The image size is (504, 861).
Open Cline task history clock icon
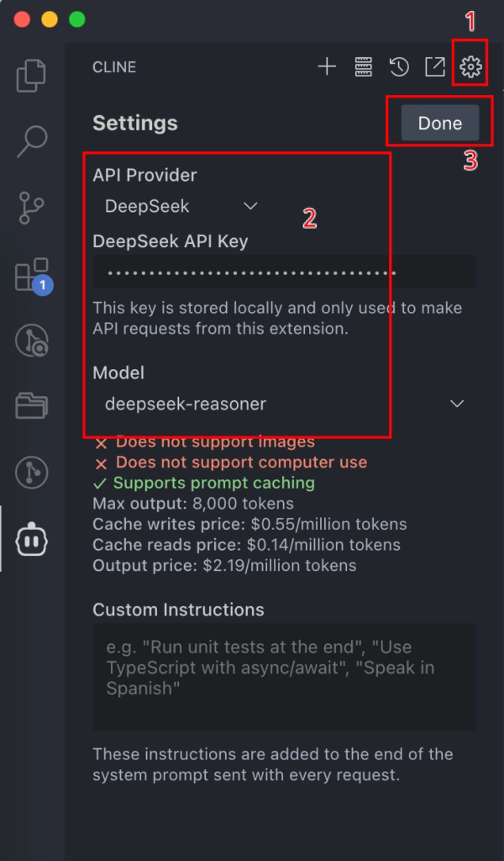(x=399, y=67)
